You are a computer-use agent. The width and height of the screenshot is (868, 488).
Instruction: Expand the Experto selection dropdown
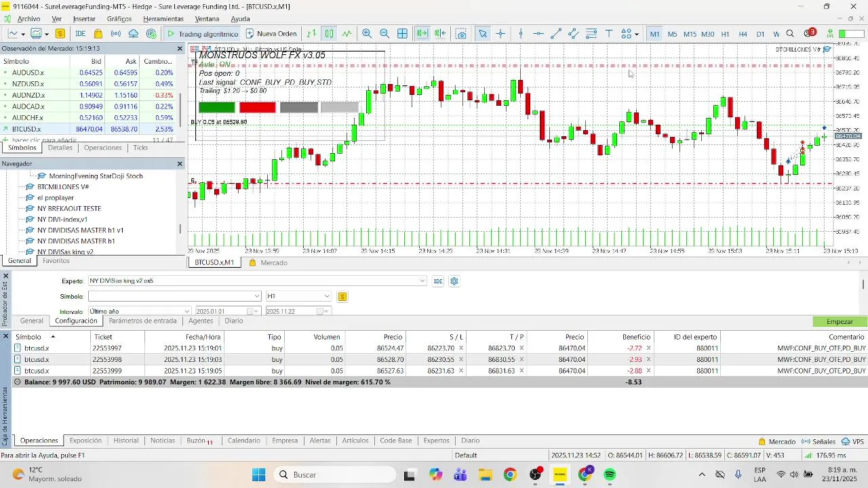pyautogui.click(x=422, y=281)
